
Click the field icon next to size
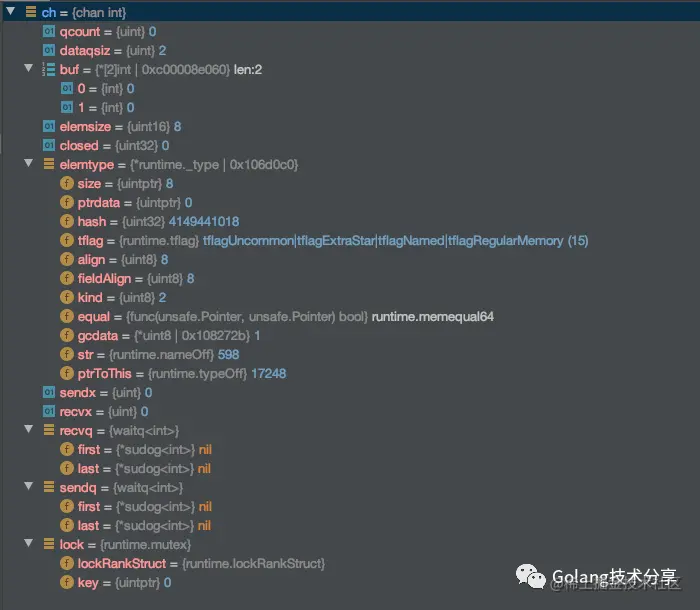[x=67, y=183]
